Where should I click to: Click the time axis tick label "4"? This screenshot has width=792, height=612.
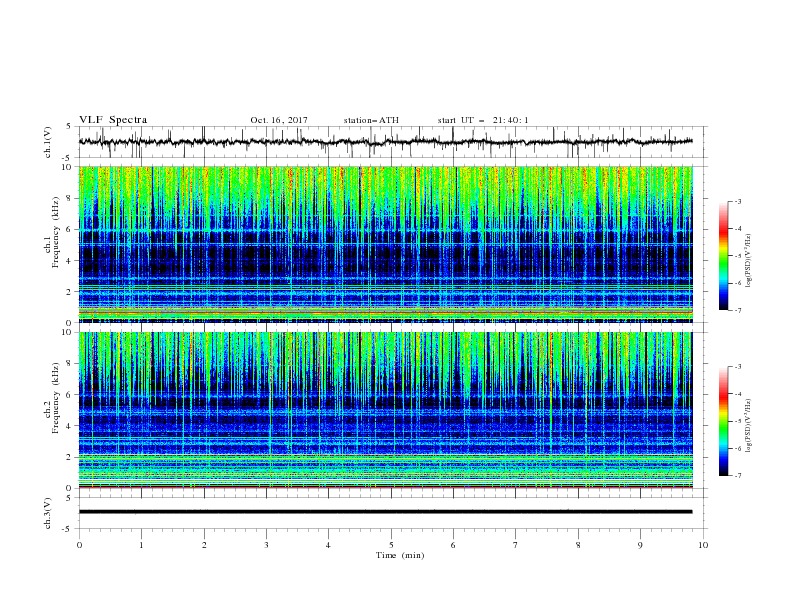pos(328,545)
